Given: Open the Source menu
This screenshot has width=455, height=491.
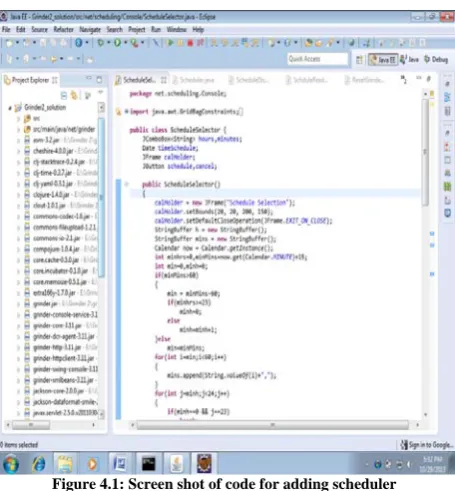Looking at the screenshot, I should [39, 30].
